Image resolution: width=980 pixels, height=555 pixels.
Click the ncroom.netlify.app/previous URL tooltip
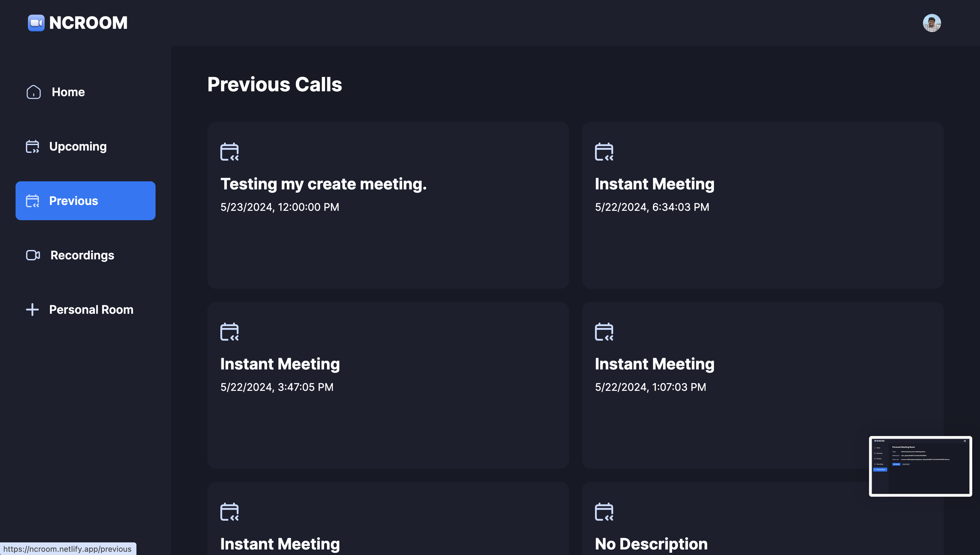click(x=65, y=549)
